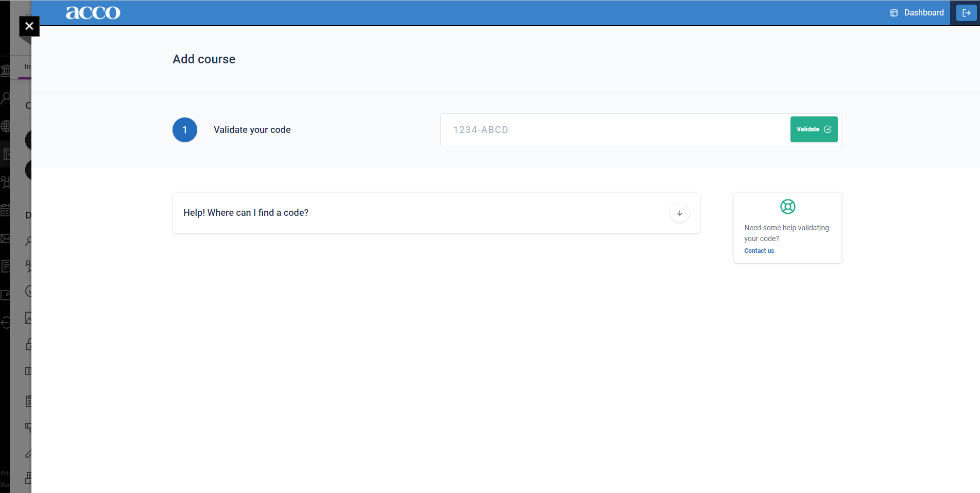
Task: Close the Add course panel with X
Action: coord(29,26)
